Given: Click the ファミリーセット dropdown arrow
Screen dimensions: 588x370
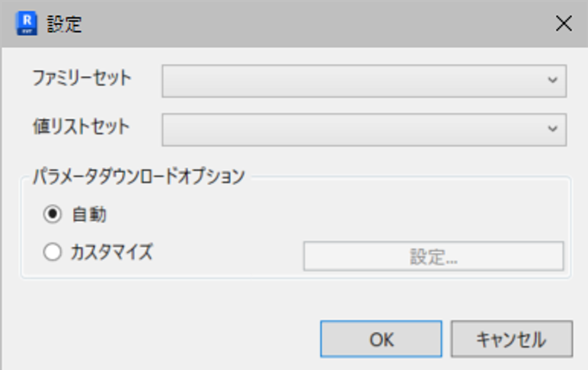Looking at the screenshot, I should pyautogui.click(x=553, y=81).
